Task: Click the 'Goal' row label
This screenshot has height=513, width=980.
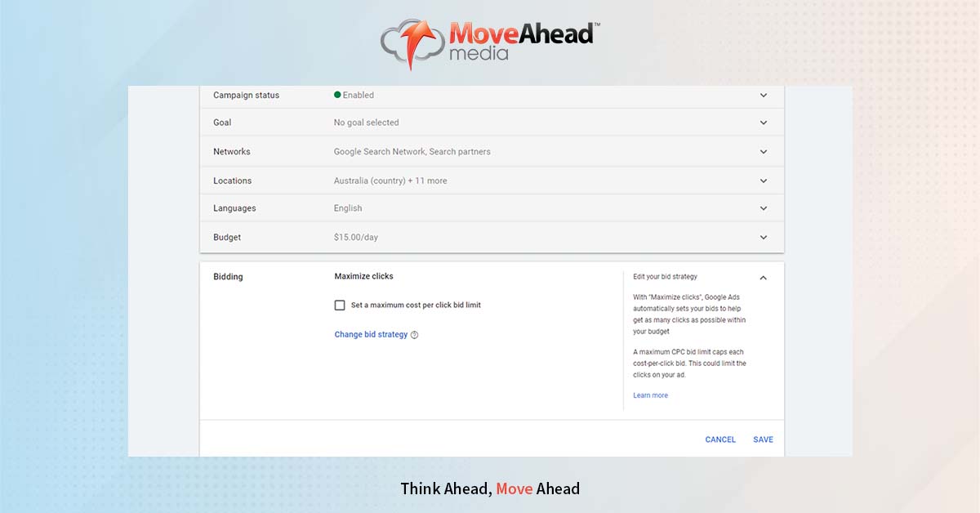Action: click(222, 123)
